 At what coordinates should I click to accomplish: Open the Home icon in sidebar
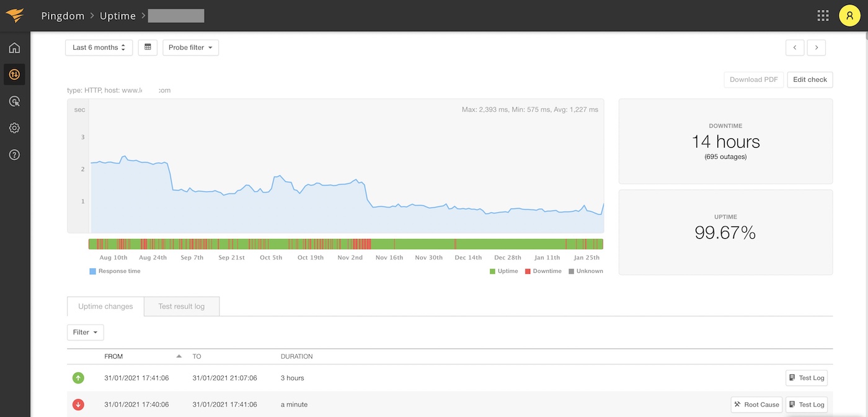point(14,48)
